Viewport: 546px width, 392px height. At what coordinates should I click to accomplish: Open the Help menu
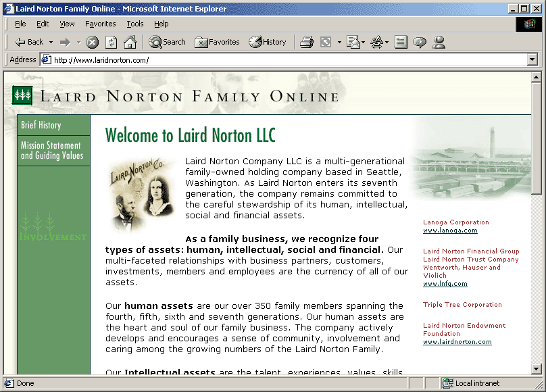click(162, 24)
